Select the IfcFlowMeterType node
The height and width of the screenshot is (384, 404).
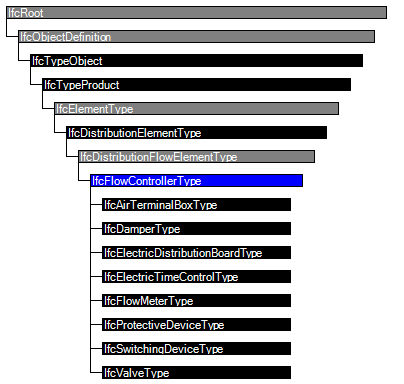point(196,301)
